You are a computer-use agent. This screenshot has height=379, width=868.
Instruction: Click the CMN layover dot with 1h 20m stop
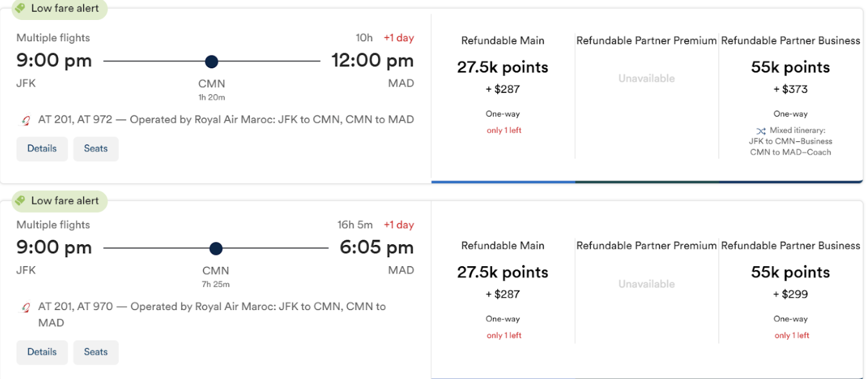pyautogui.click(x=211, y=62)
